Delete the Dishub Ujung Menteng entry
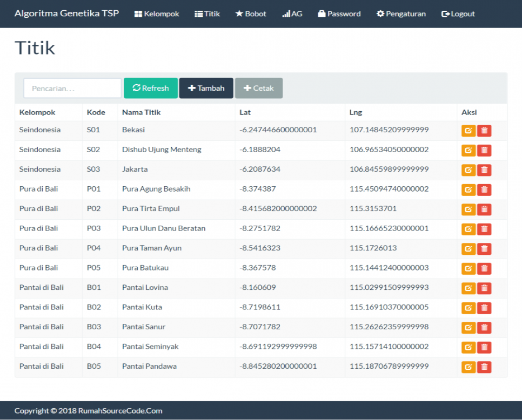 [x=484, y=151]
